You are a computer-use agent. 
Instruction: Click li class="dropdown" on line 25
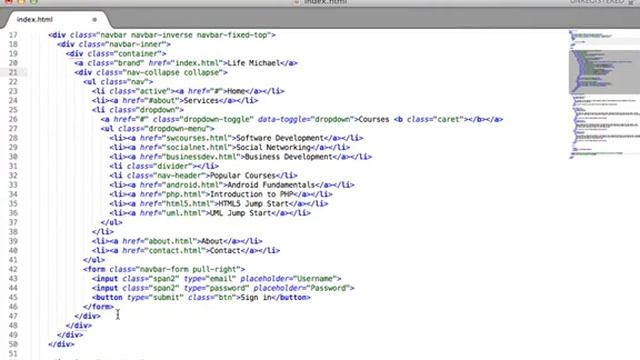coord(138,110)
